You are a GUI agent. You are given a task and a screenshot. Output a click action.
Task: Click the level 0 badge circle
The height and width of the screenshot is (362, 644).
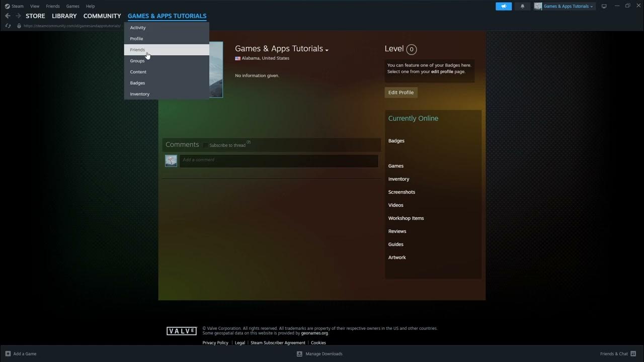tap(412, 49)
